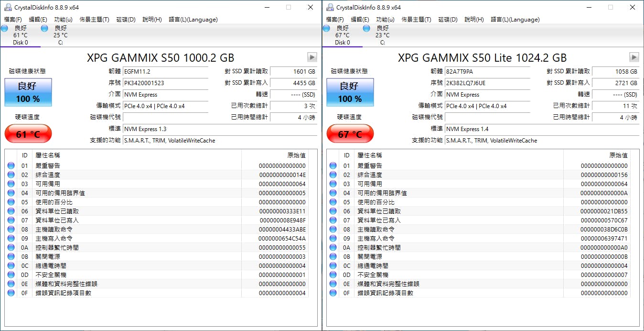This screenshot has width=644, height=331.
Task: Click raw value 00000000570C67
Action: (x=604, y=220)
